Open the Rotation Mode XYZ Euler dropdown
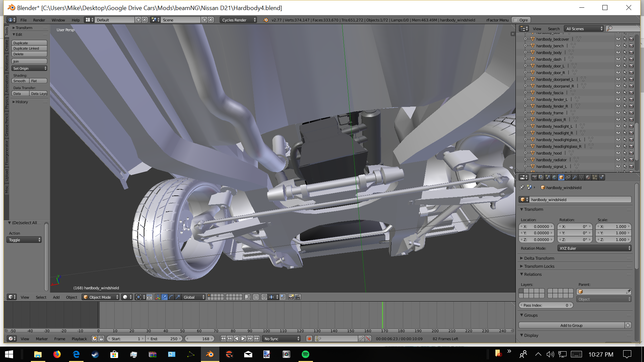This screenshot has height=362, width=644. pyautogui.click(x=594, y=248)
